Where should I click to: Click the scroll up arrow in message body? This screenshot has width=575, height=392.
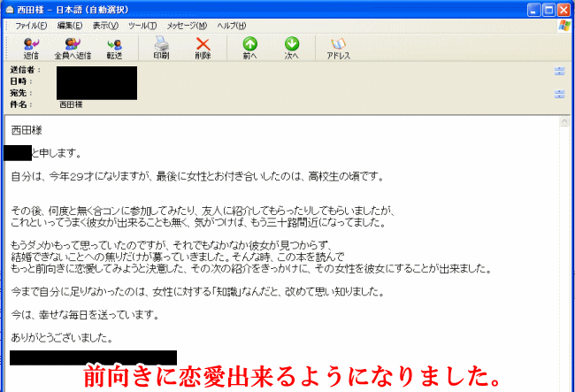563,123
